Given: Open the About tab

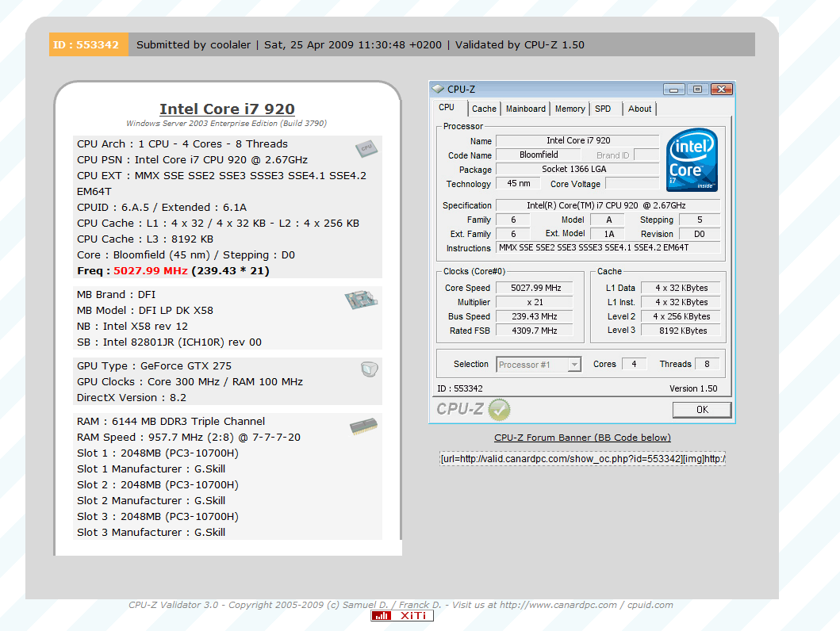Looking at the screenshot, I should point(639,109).
